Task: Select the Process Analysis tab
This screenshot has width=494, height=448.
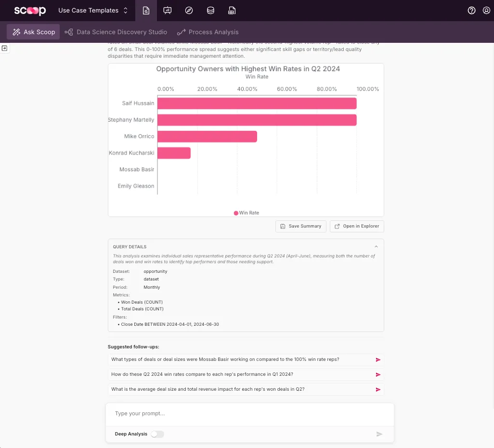Action: (x=208, y=32)
